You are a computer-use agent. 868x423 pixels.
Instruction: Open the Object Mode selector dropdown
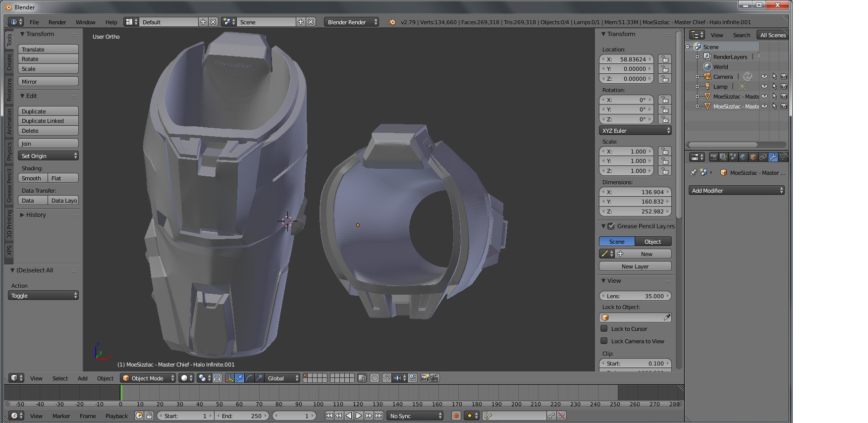tap(149, 378)
